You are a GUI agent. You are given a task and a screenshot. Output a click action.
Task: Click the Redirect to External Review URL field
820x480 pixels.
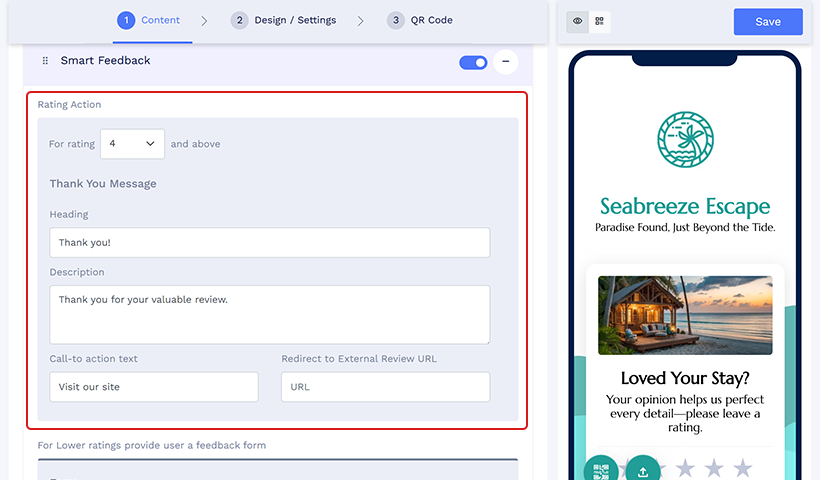tap(385, 387)
